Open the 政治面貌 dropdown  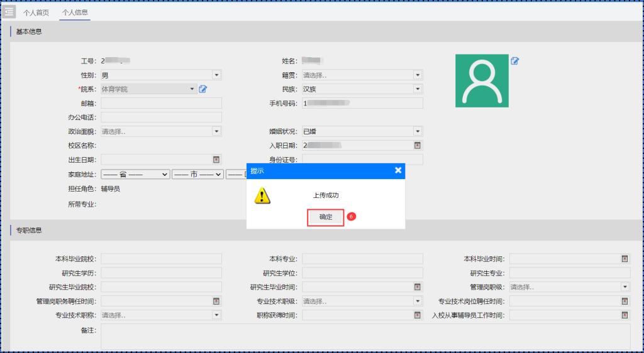coord(216,131)
